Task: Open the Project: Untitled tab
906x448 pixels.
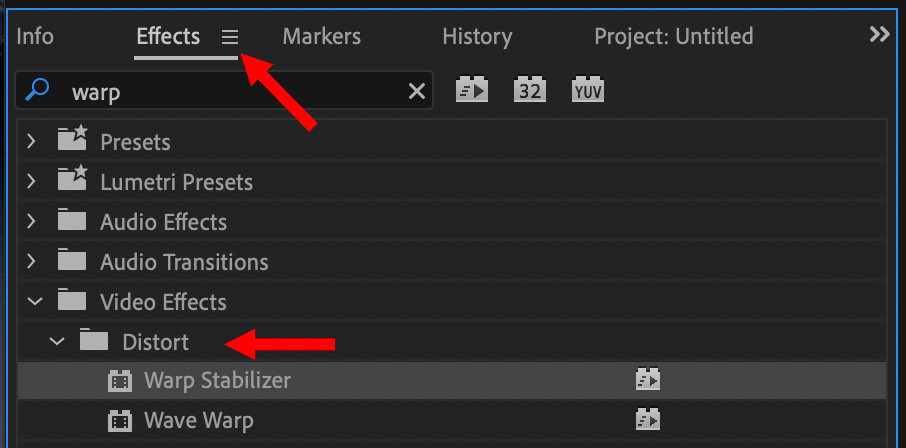Action: pyautogui.click(x=673, y=37)
